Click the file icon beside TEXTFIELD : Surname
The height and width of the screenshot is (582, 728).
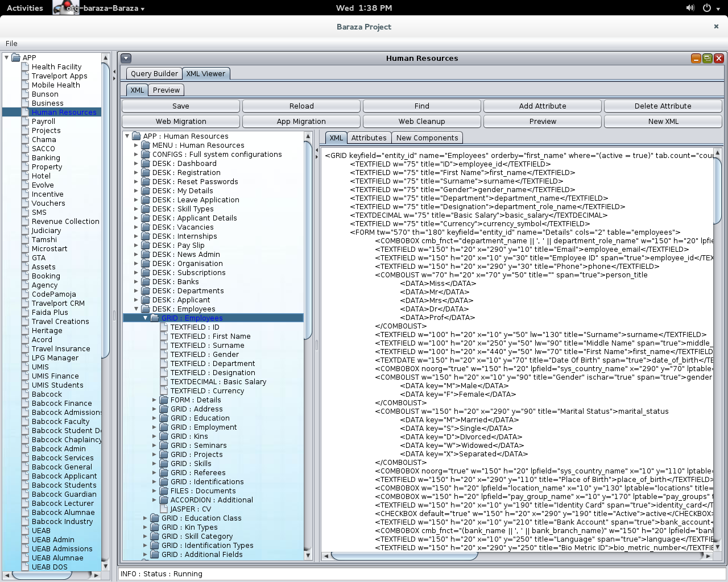(x=164, y=346)
